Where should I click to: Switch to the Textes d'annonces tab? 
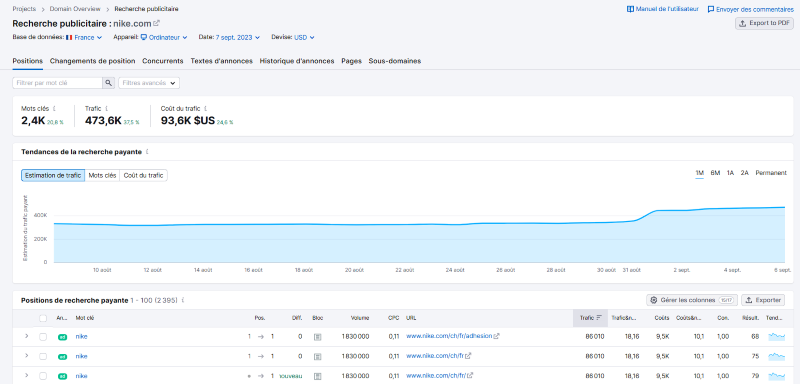coord(221,61)
